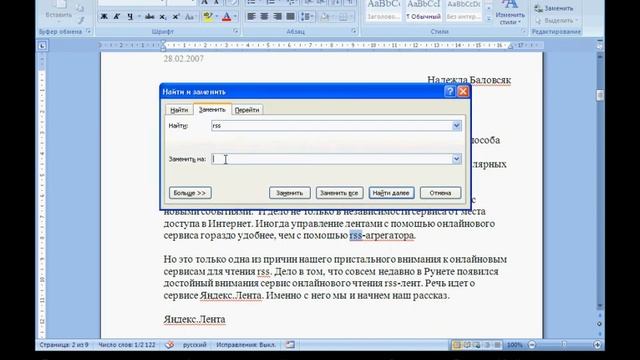Open the Буфер обмена launcher

[89, 31]
